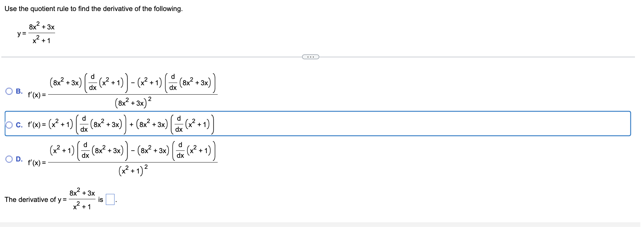Click inside the empty answer box
This screenshot has height=227, width=644.
[x=110, y=199]
